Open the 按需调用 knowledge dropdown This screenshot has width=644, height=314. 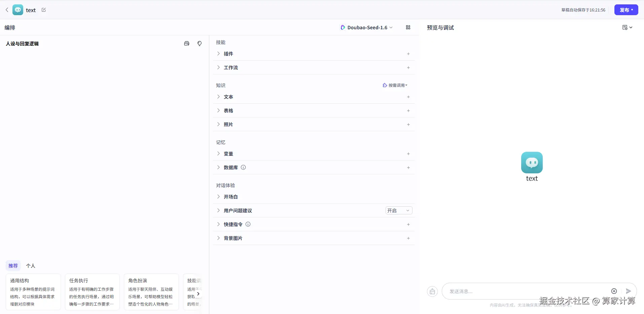click(394, 85)
